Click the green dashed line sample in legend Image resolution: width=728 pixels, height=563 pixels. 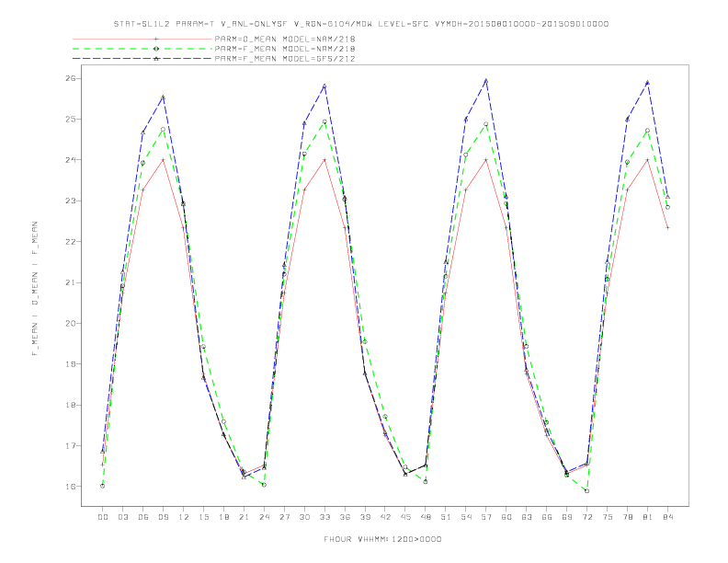tap(142, 49)
